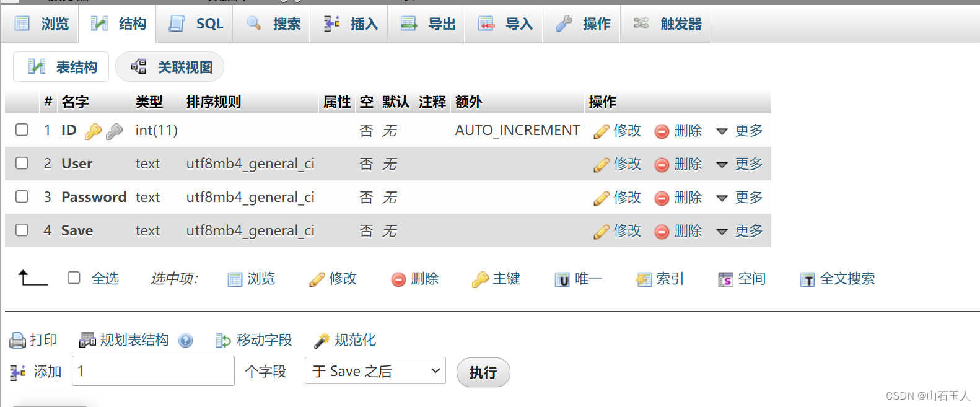Viewport: 980px width, 407px height.
Task: Click the spatial index icon labeled 空间
Action: click(x=725, y=280)
